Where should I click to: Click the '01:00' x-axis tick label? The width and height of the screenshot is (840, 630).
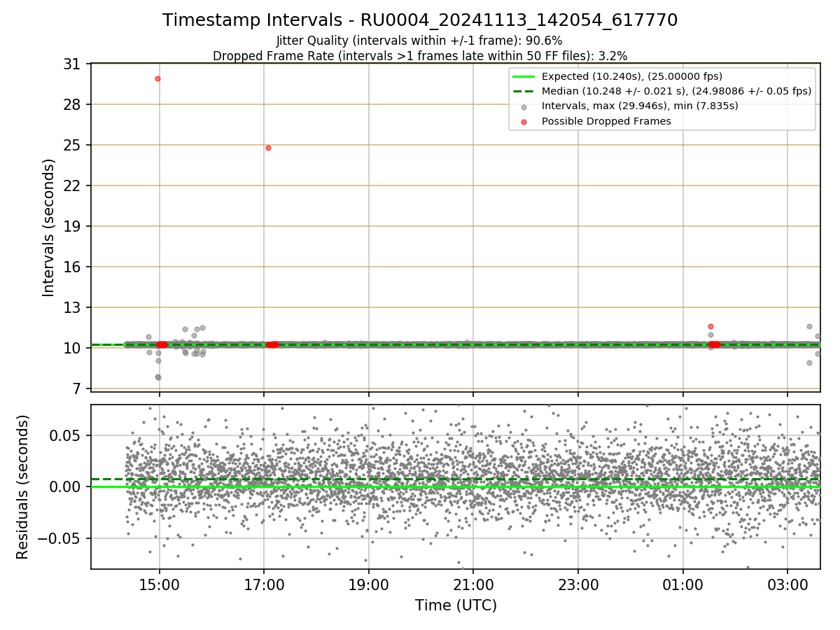682,584
